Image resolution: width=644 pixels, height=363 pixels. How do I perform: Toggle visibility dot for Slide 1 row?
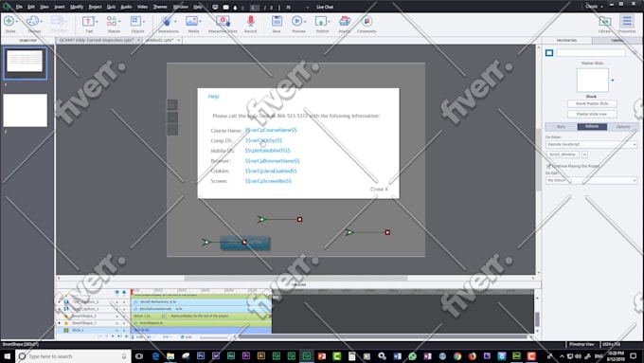(x=117, y=330)
